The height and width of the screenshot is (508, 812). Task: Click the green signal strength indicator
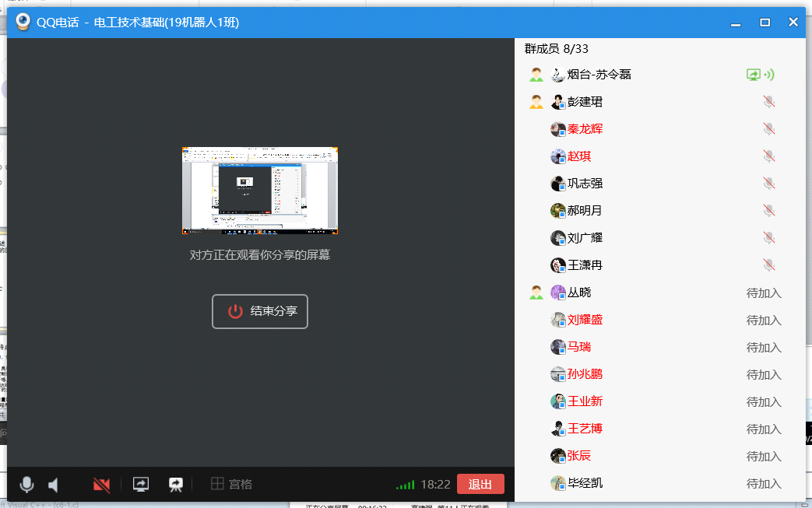point(405,485)
